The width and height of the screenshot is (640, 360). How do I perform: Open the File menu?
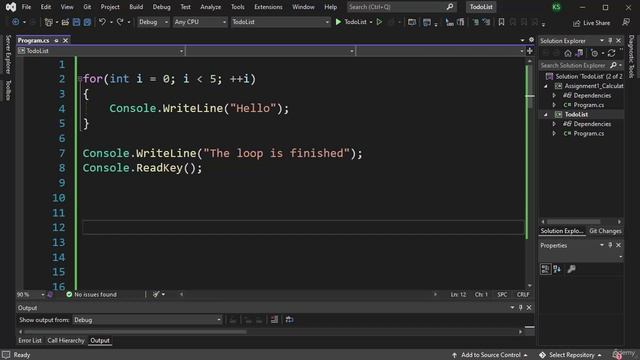26,7
